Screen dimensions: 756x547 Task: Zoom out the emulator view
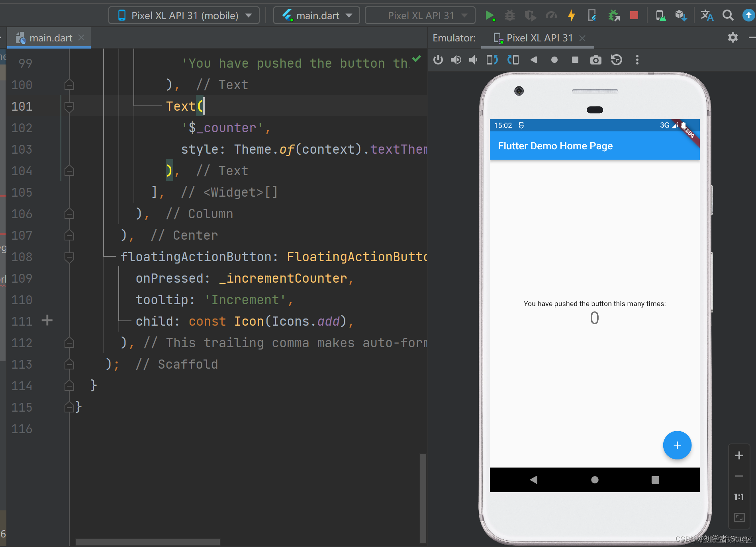tap(739, 476)
